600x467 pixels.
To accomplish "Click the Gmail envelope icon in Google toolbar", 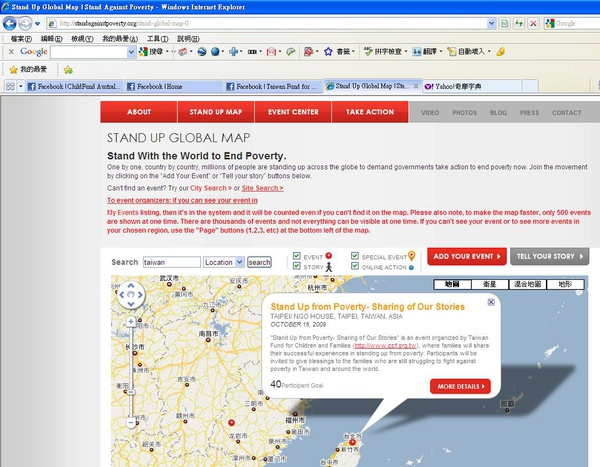I will pyautogui.click(x=271, y=51).
